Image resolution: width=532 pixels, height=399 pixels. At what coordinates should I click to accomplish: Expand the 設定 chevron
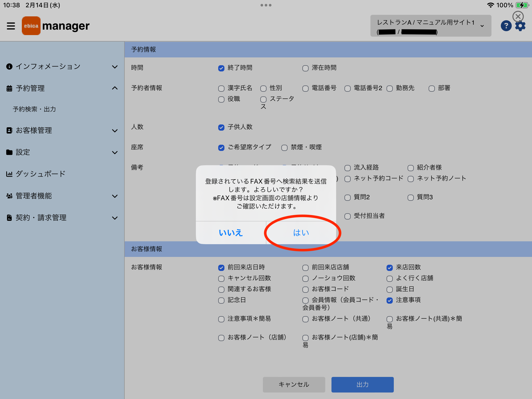pos(115,152)
